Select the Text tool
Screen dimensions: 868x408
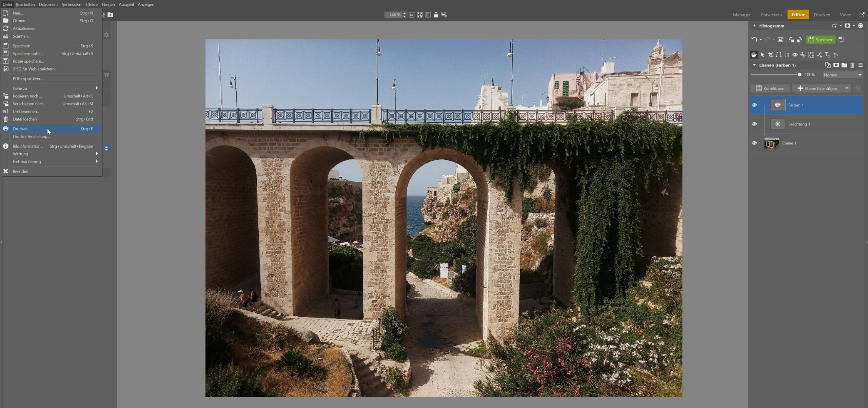[x=827, y=55]
